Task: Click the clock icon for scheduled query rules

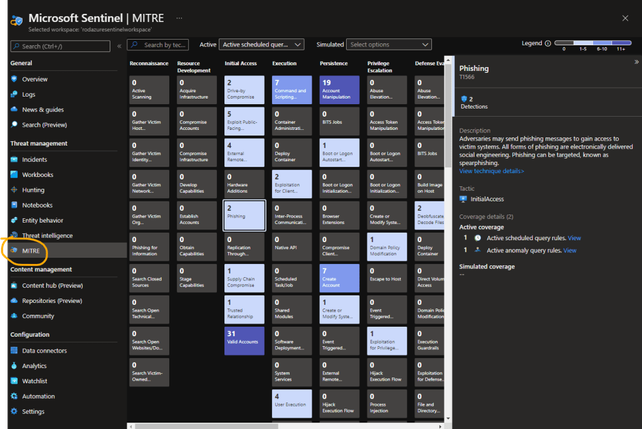Action: pos(478,238)
